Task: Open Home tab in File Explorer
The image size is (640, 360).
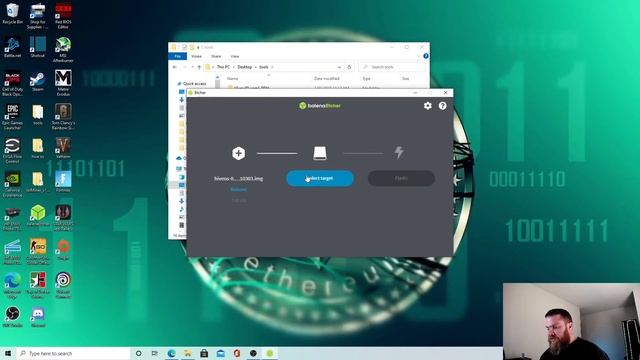Action: point(196,56)
